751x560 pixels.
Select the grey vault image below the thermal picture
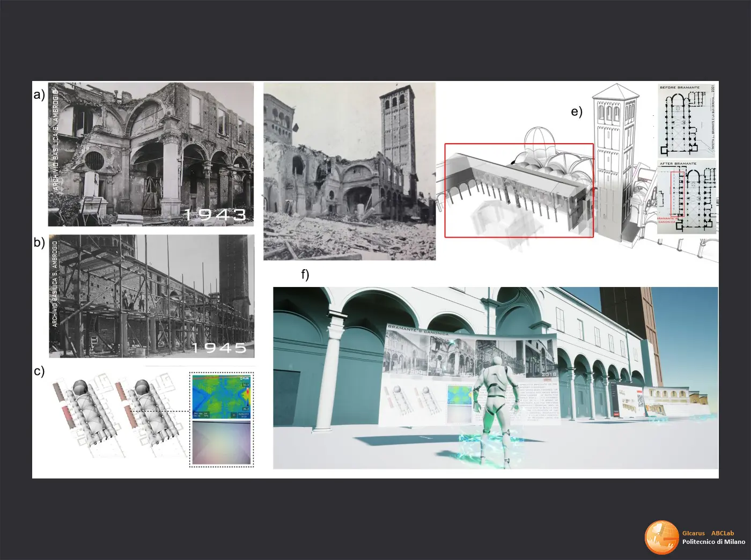tap(222, 443)
